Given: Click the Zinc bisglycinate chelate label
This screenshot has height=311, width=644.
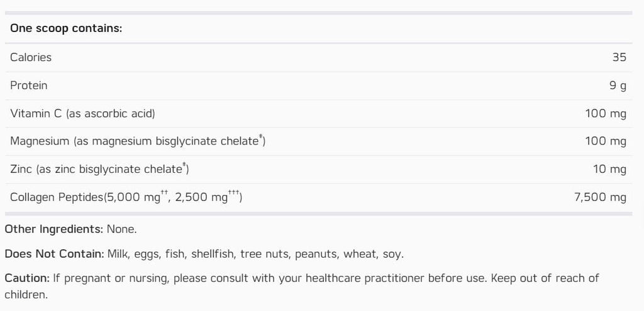Looking at the screenshot, I should (x=97, y=170).
